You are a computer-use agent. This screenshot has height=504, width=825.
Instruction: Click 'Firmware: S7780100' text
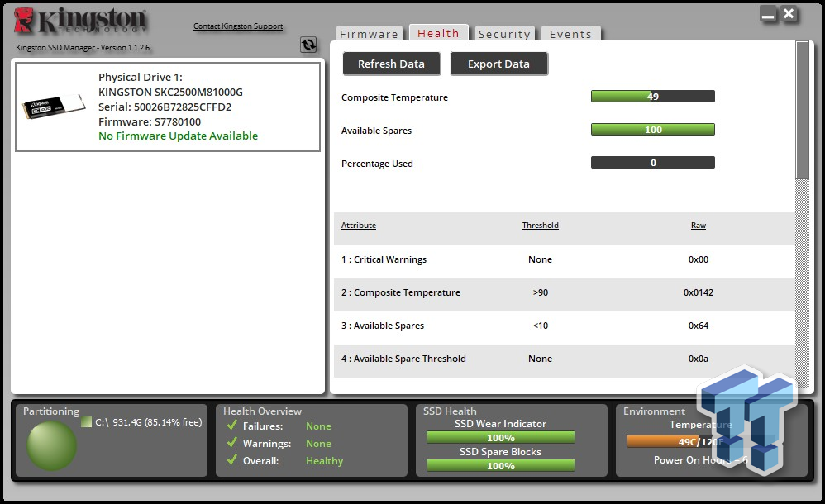[150, 121]
